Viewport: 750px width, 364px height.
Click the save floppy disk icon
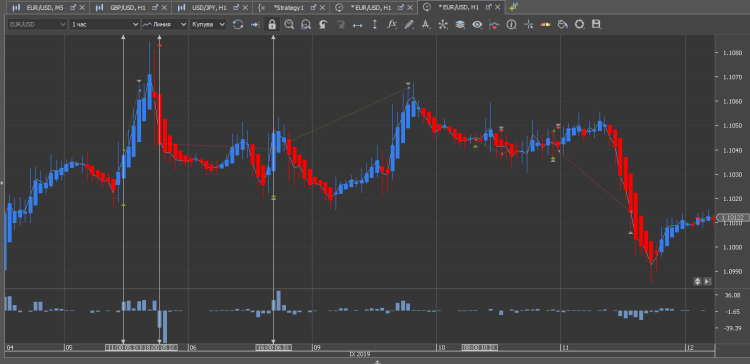[596, 24]
